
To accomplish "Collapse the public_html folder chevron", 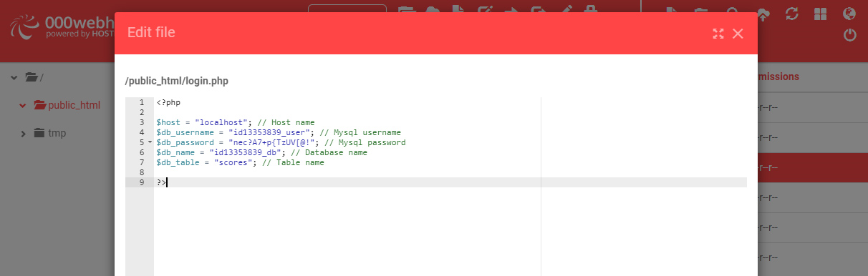I will coord(23,105).
